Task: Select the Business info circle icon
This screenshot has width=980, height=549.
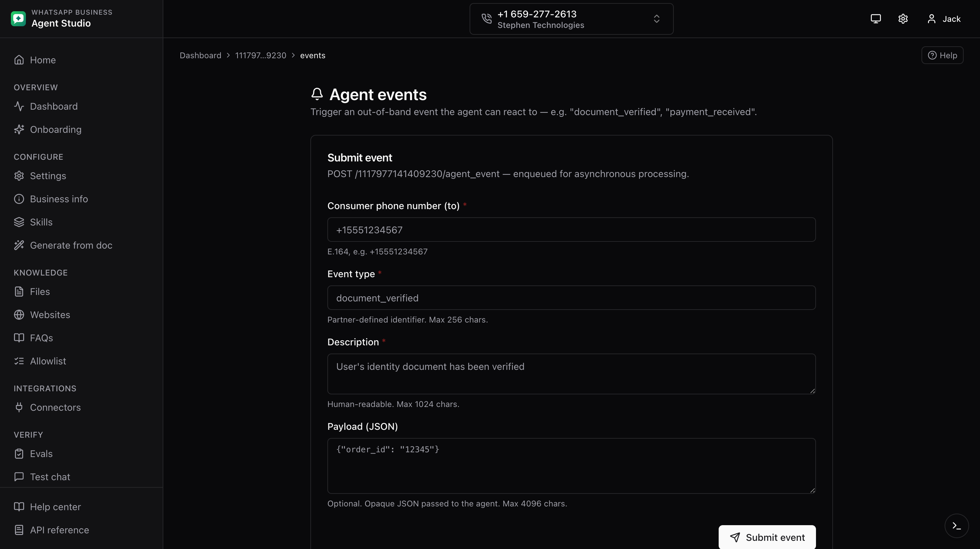Action: click(19, 199)
